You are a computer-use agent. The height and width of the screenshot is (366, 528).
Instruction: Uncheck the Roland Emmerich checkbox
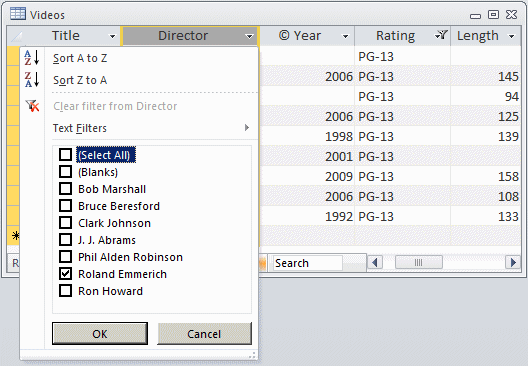click(65, 273)
